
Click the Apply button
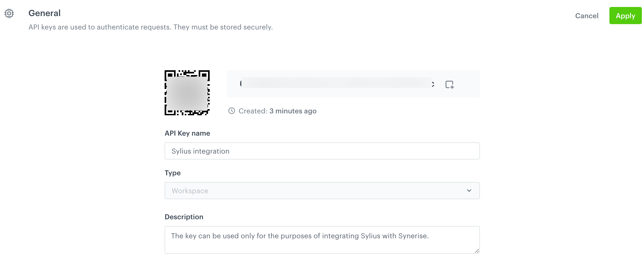coord(625,16)
